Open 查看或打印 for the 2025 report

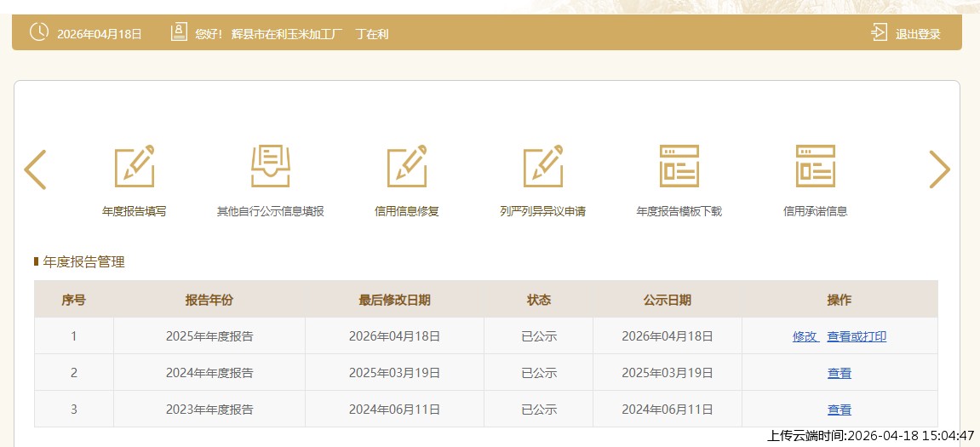(x=857, y=336)
